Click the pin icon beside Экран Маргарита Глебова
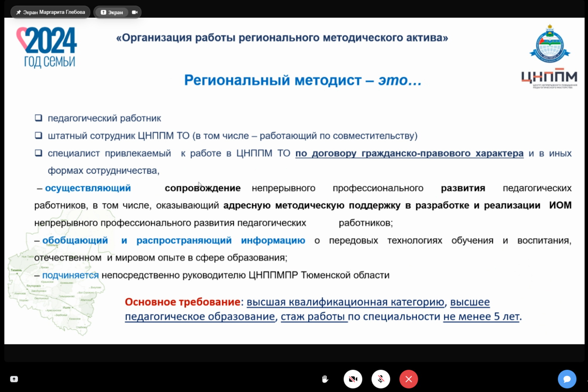This screenshot has width=588, height=392. 18,12
